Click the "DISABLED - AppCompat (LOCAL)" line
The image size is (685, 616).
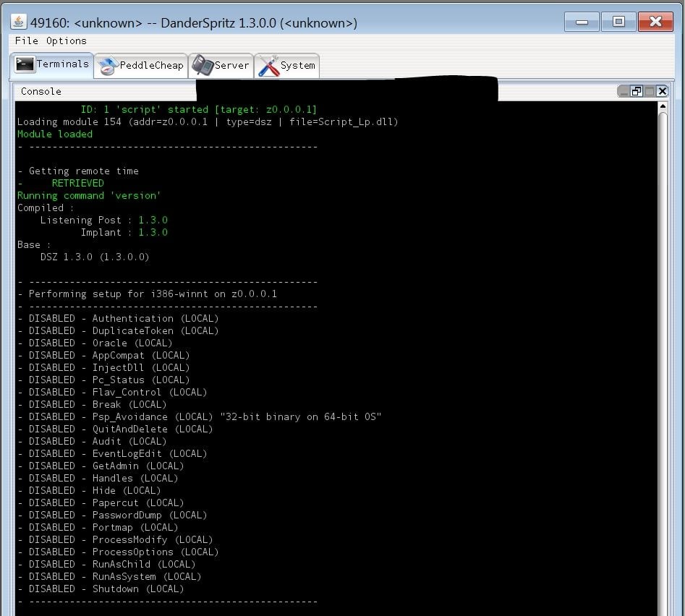coord(103,356)
